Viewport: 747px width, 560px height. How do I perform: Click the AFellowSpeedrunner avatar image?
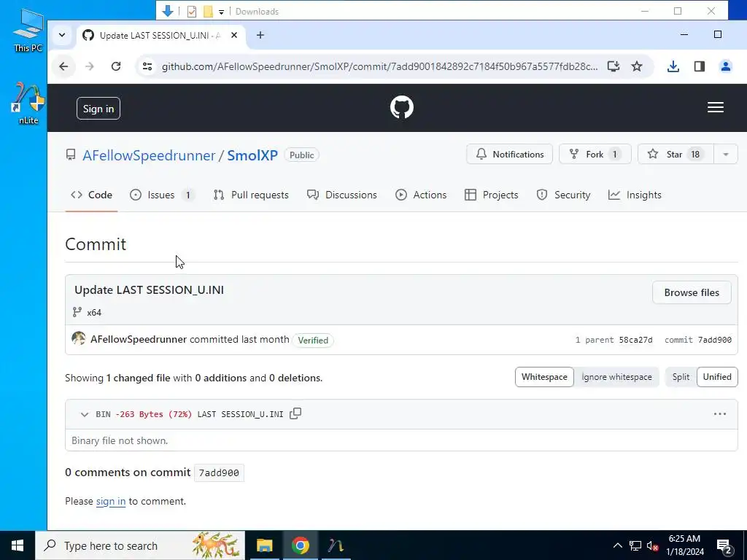click(x=79, y=338)
